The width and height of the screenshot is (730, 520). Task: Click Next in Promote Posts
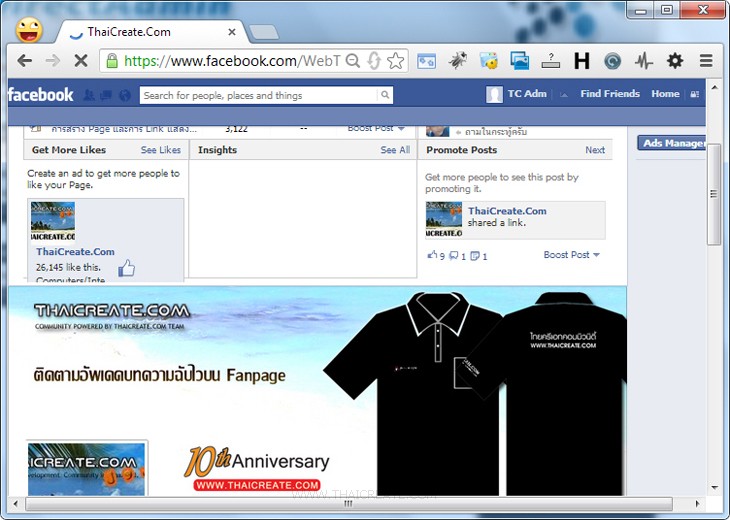pyautogui.click(x=595, y=150)
